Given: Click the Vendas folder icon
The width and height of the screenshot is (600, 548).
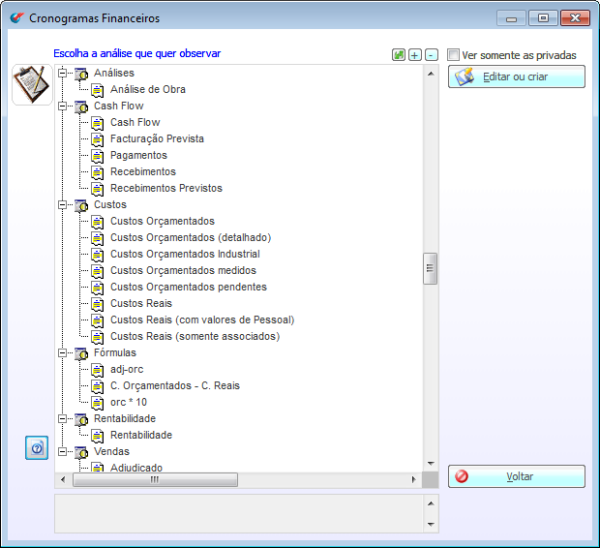Looking at the screenshot, I should pyautogui.click(x=81, y=452).
